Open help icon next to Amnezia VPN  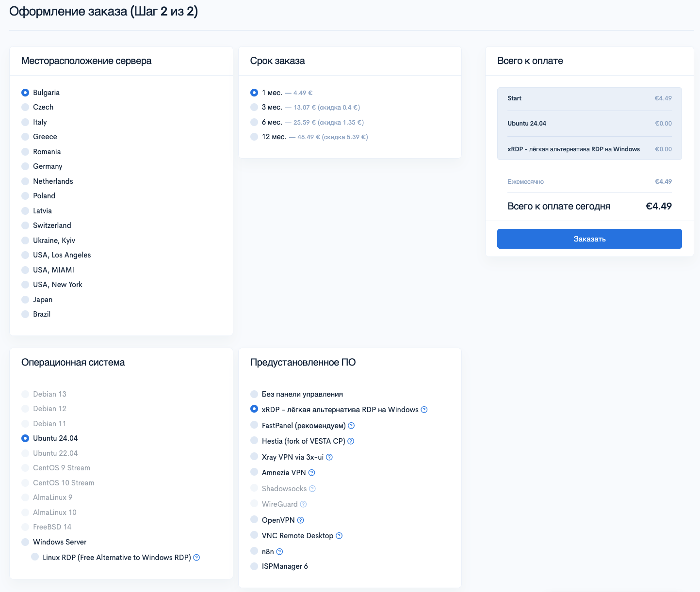[311, 473]
